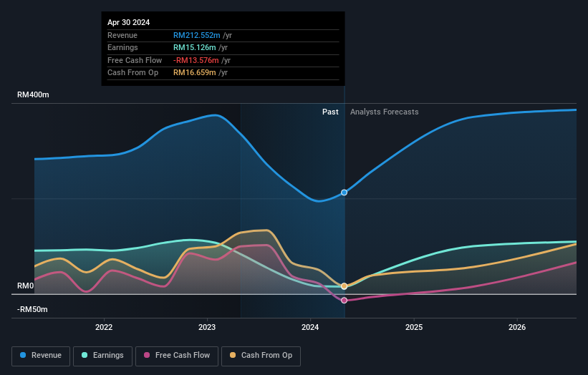Click the RM16.659m cash from op value
588x375 pixels.
pyautogui.click(x=195, y=73)
